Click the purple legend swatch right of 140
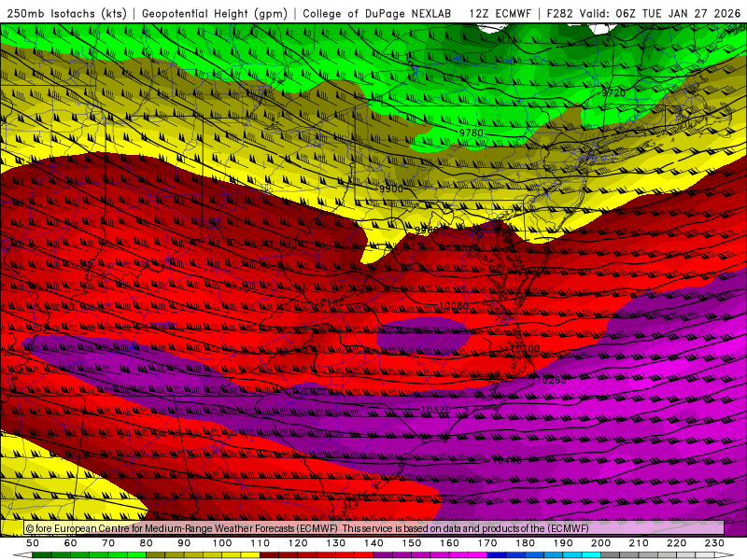The width and height of the screenshot is (747, 560). tap(383, 555)
